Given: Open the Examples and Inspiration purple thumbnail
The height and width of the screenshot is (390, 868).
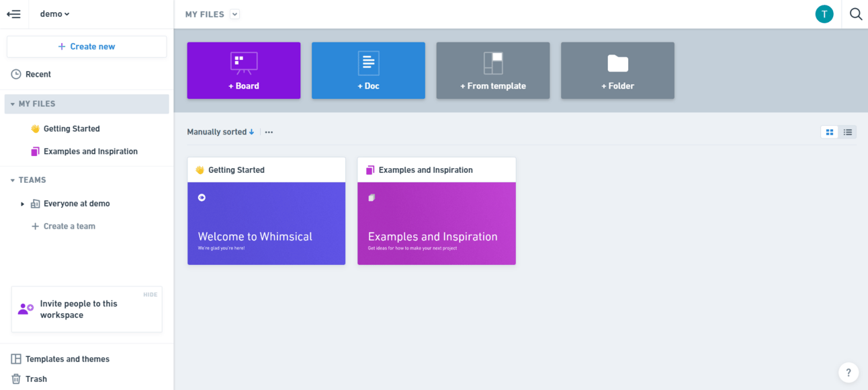Looking at the screenshot, I should click(437, 223).
